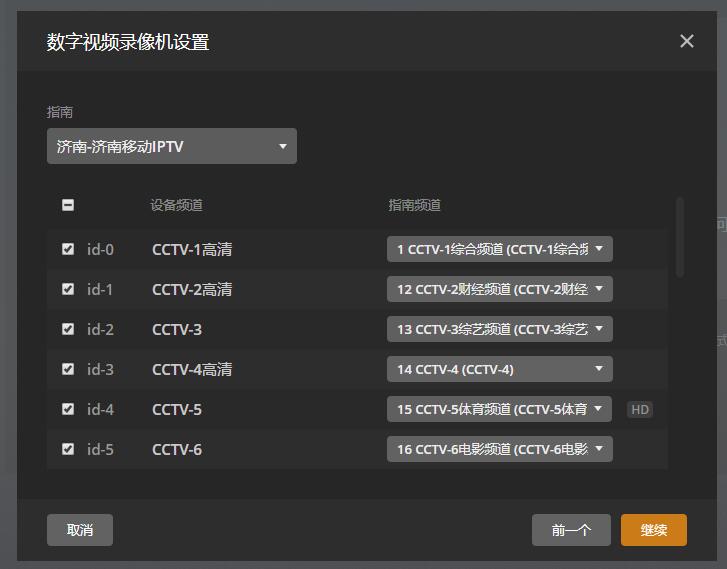Uncheck the id-3 CCTV-4高清 checkbox
The image size is (727, 569).
click(68, 369)
